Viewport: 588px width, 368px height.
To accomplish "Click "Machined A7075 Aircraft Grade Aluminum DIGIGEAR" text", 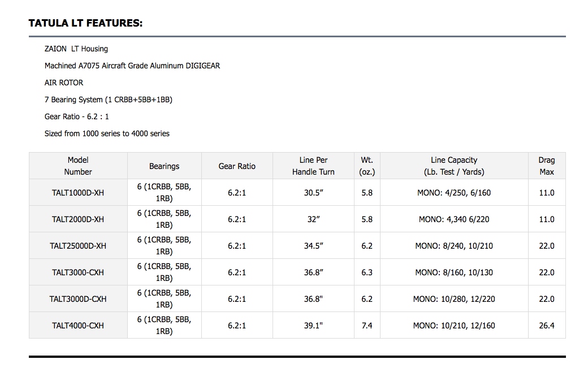I will click(x=132, y=66).
